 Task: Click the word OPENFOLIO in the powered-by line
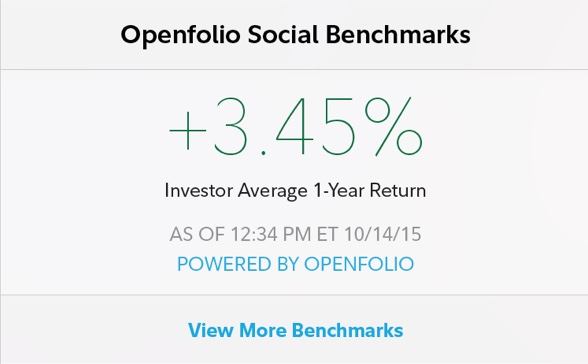pyautogui.click(x=359, y=264)
